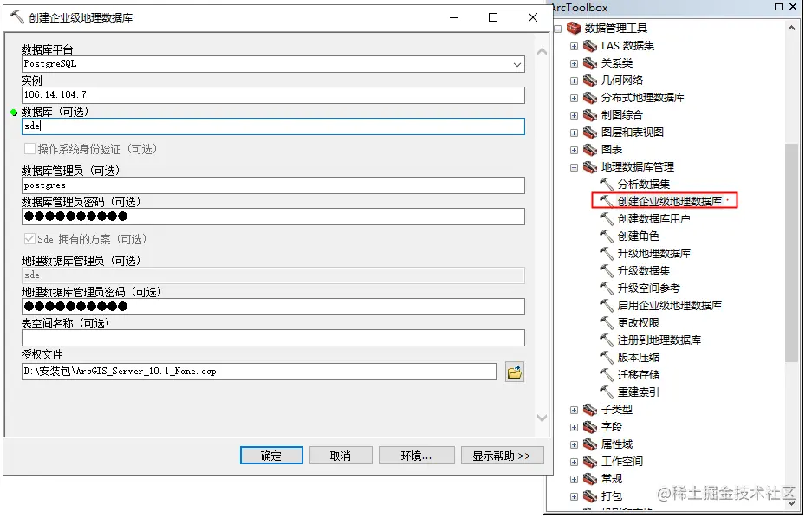
Task: Click the 取消 button
Action: tap(341, 456)
